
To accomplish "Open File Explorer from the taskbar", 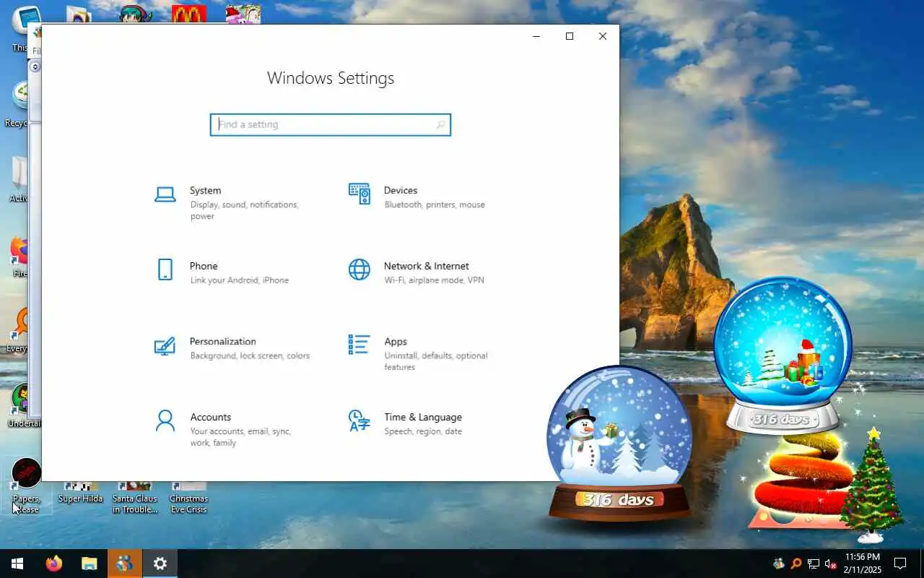I will tap(90, 564).
